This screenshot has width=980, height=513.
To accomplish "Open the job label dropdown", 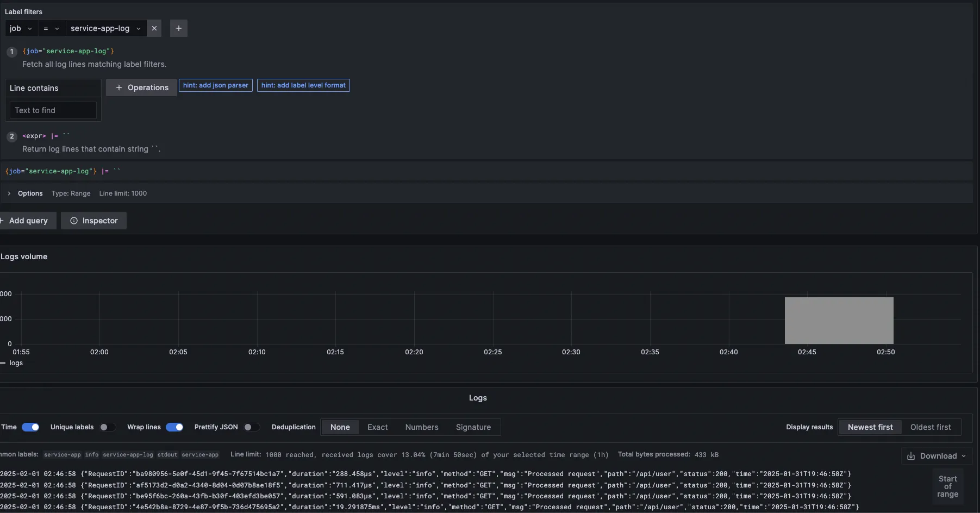I will (21, 28).
